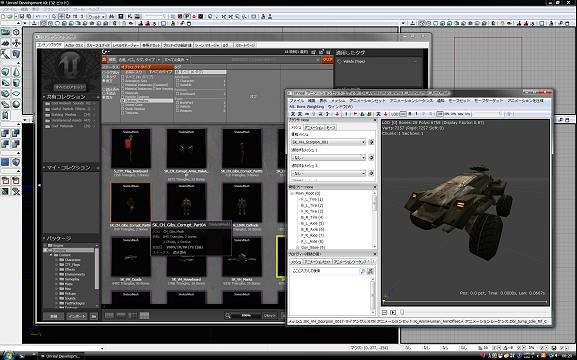Collapse the パッケージ section header

[44, 239]
